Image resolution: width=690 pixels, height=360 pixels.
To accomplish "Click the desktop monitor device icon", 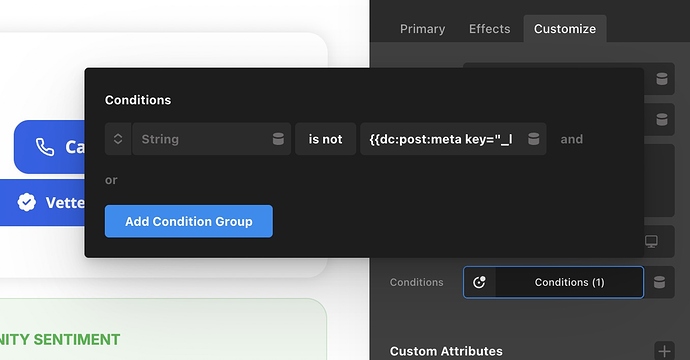I will click(651, 241).
